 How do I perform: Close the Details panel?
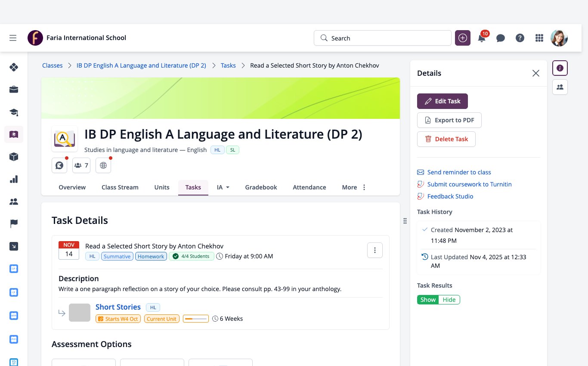(536, 73)
